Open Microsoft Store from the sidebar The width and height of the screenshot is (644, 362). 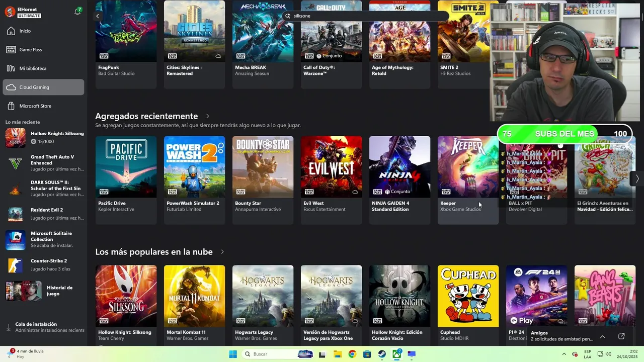coord(43,106)
